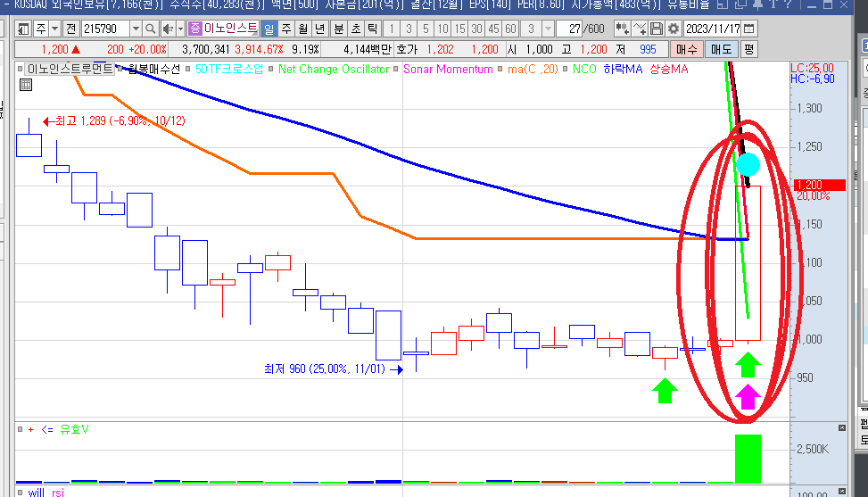Click the left panel toggle icon in toolbar

click(22, 29)
